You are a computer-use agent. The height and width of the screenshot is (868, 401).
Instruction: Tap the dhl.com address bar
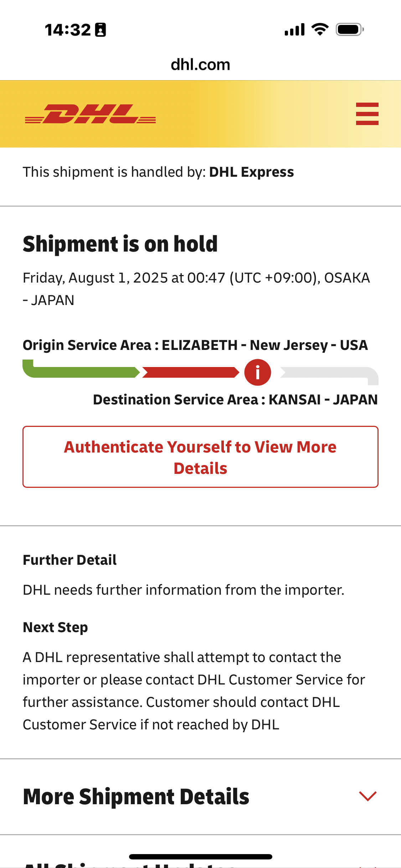point(200,65)
